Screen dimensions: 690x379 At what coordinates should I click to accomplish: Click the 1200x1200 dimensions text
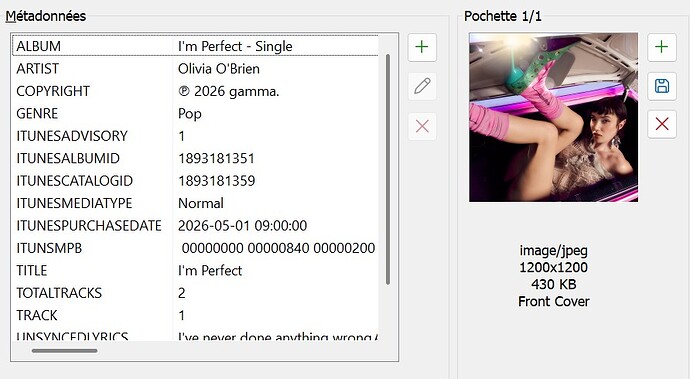554,268
